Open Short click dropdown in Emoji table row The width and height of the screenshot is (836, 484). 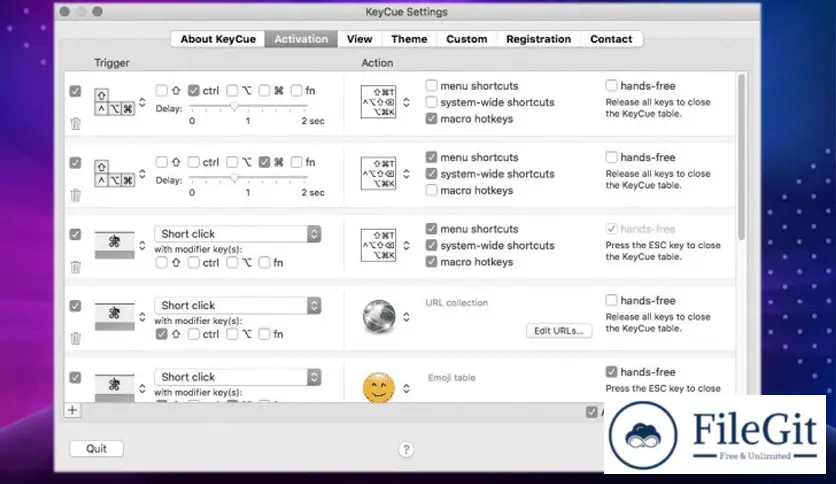(238, 377)
